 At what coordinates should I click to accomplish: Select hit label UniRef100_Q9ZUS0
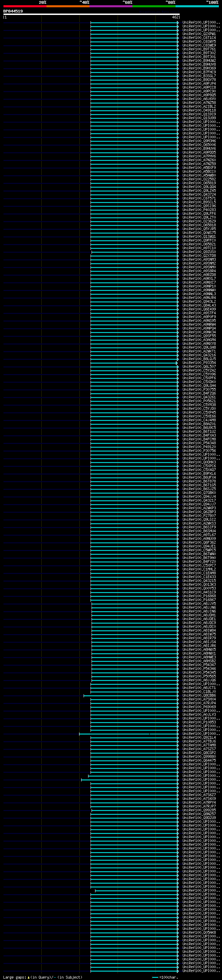pyautogui.click(x=199, y=252)
